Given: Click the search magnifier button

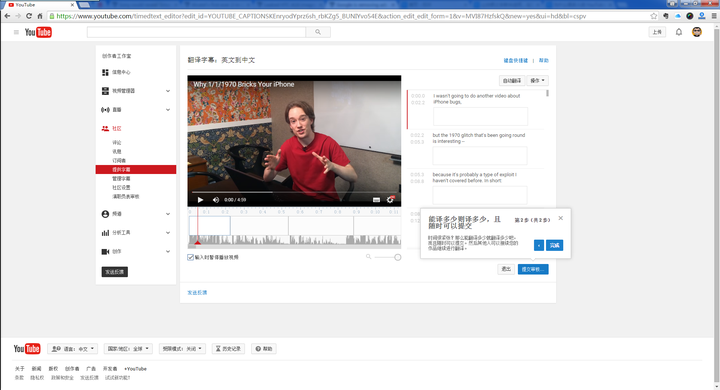Looking at the screenshot, I should [x=318, y=32].
